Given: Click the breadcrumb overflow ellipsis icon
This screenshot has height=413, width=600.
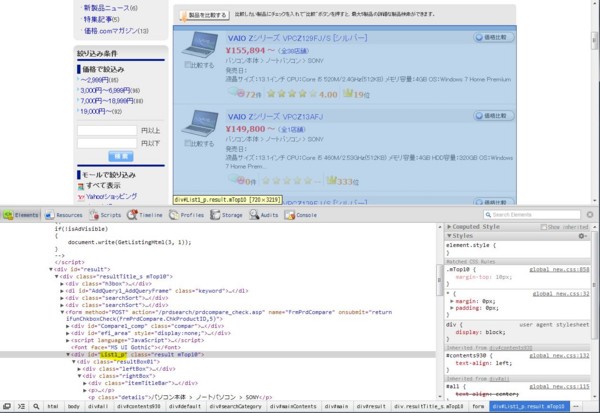Looking at the screenshot, I should [576, 406].
